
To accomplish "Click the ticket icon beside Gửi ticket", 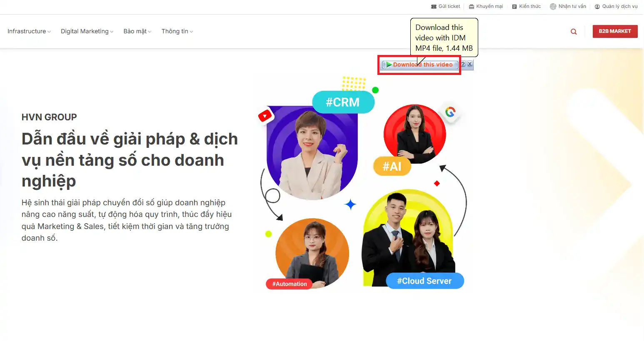I will (434, 7).
